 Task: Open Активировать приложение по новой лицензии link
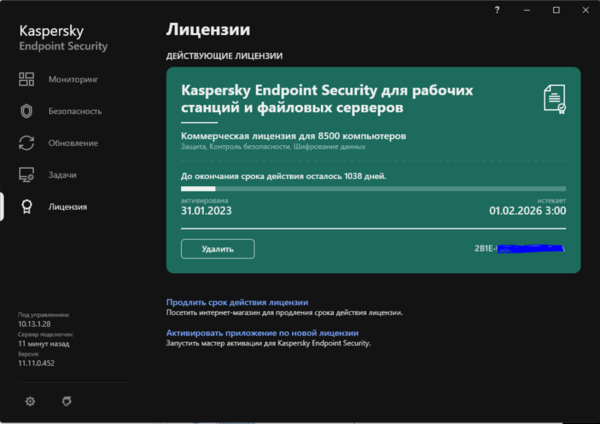(x=262, y=333)
